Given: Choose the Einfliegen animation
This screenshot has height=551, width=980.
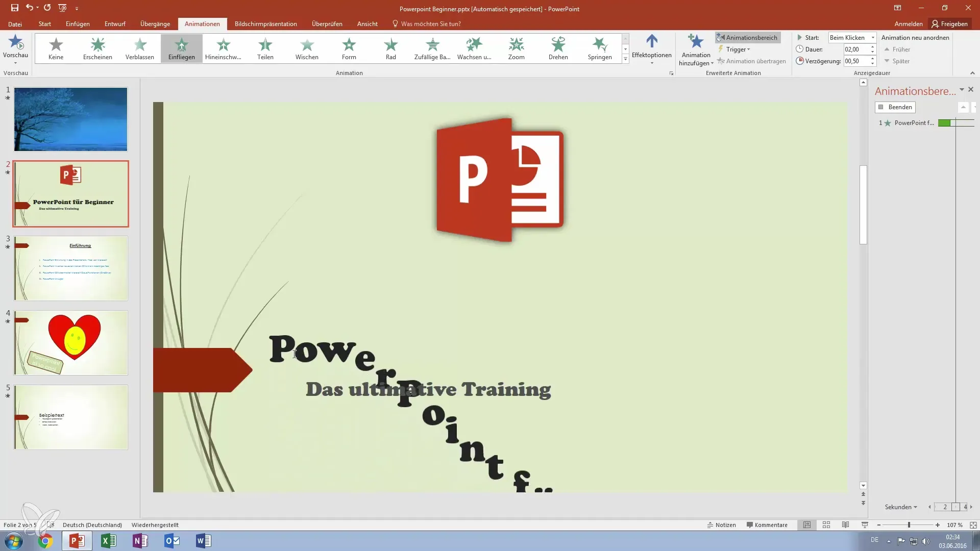Looking at the screenshot, I should (x=181, y=49).
